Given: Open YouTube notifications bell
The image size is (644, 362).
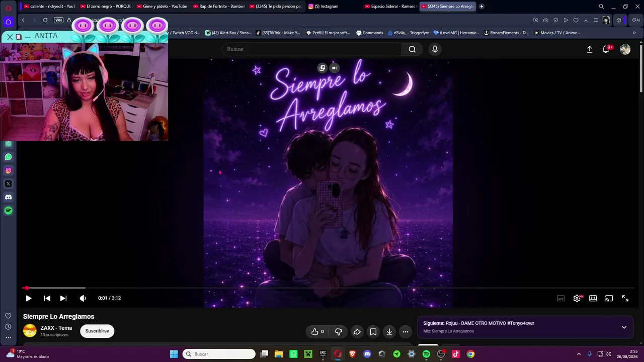Looking at the screenshot, I should [x=606, y=49].
